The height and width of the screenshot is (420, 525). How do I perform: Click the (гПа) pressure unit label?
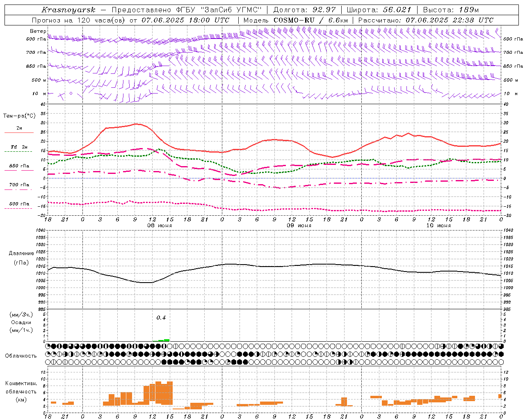(21, 263)
